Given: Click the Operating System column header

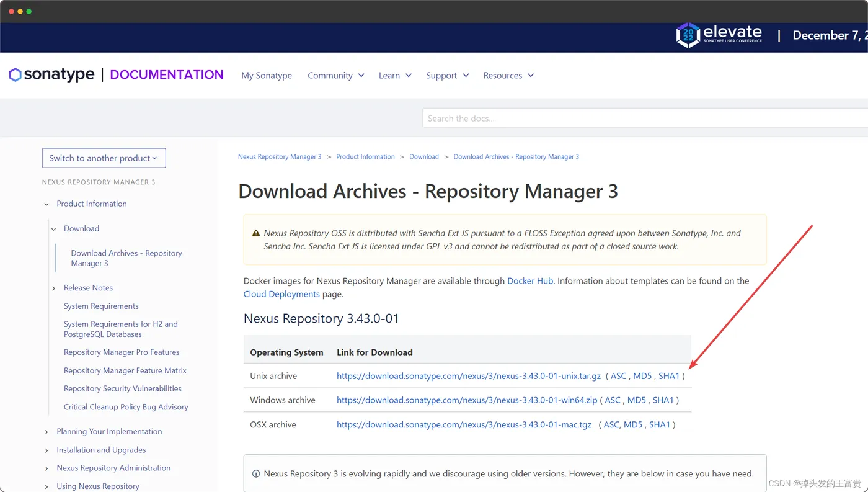Looking at the screenshot, I should tap(286, 352).
